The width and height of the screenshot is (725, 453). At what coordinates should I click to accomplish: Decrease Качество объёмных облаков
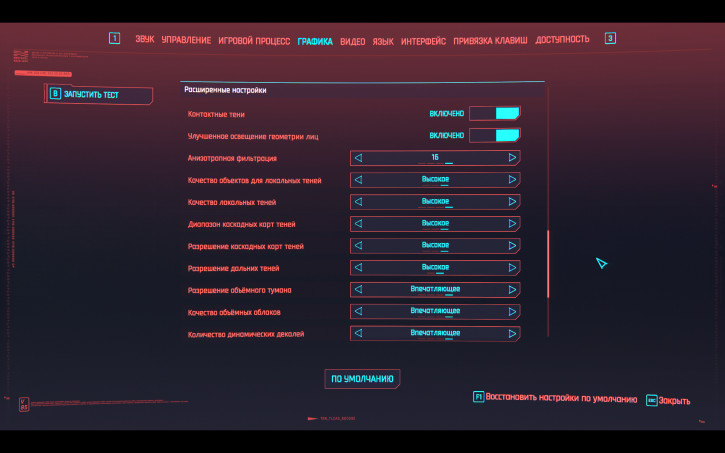[x=358, y=312]
